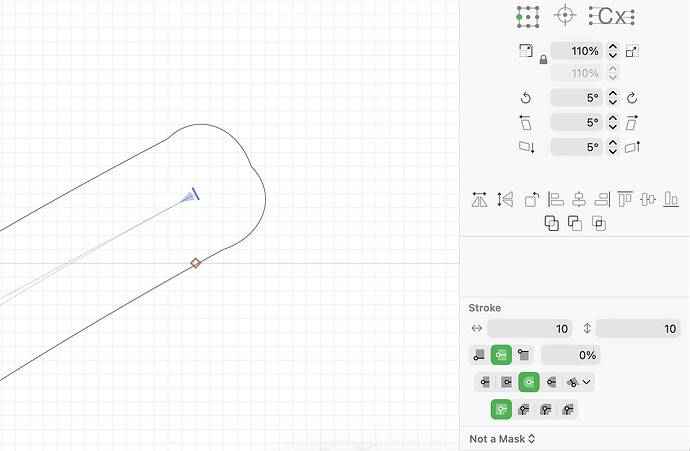
Task: Select the centered stroke position option
Action: point(501,355)
